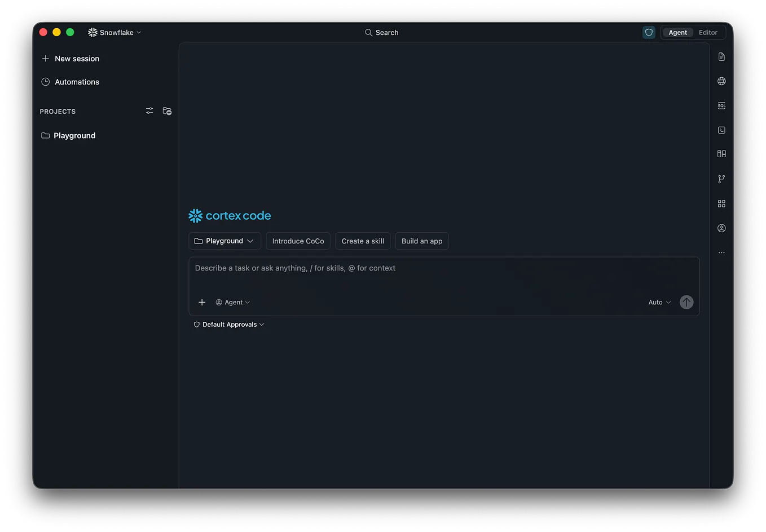This screenshot has width=766, height=532.
Task: Click the Introduce CoCo suggestion button
Action: (x=298, y=241)
